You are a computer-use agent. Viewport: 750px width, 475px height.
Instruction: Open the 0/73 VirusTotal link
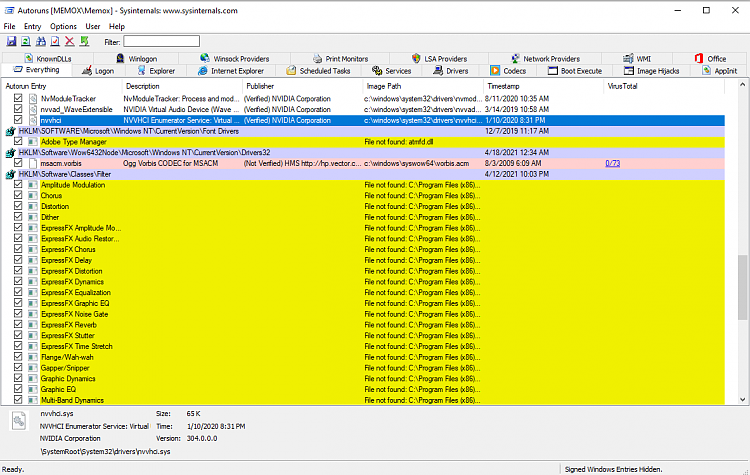click(x=612, y=163)
